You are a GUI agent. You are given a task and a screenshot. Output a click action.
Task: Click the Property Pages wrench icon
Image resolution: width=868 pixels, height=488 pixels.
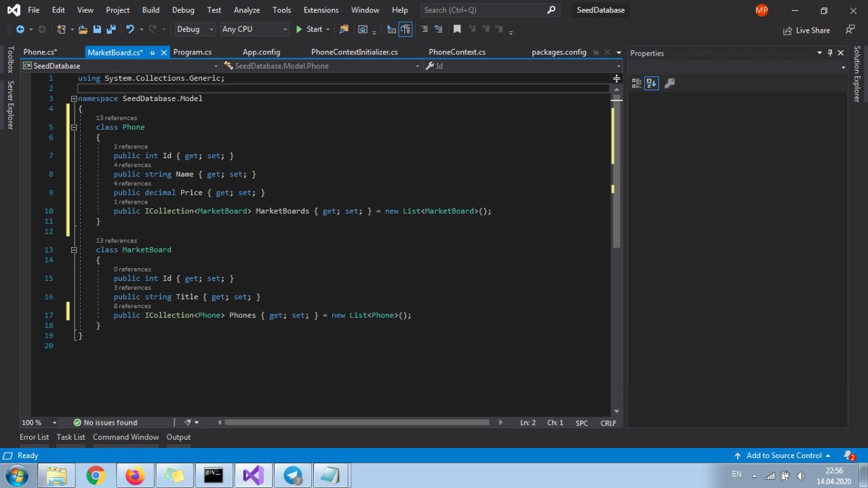click(x=669, y=83)
